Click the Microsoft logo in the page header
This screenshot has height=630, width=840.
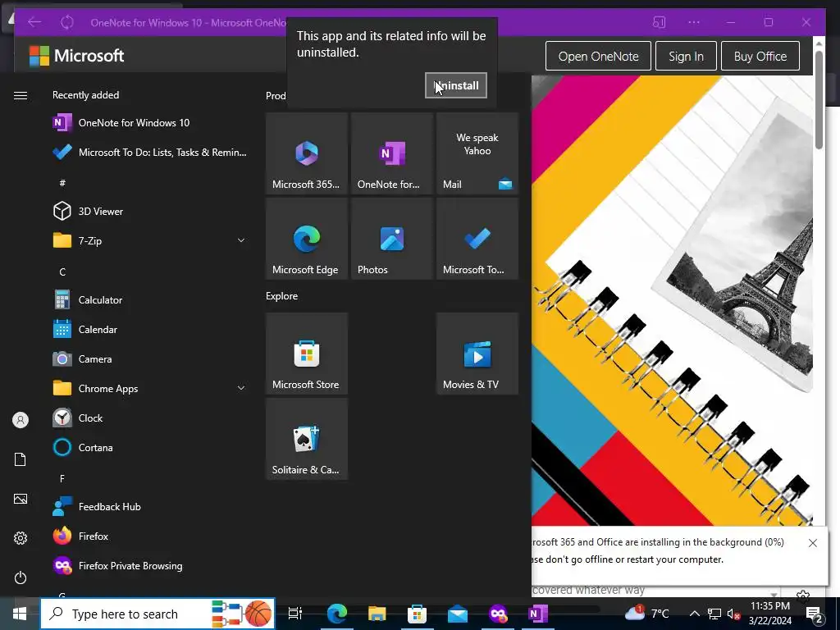(x=76, y=56)
